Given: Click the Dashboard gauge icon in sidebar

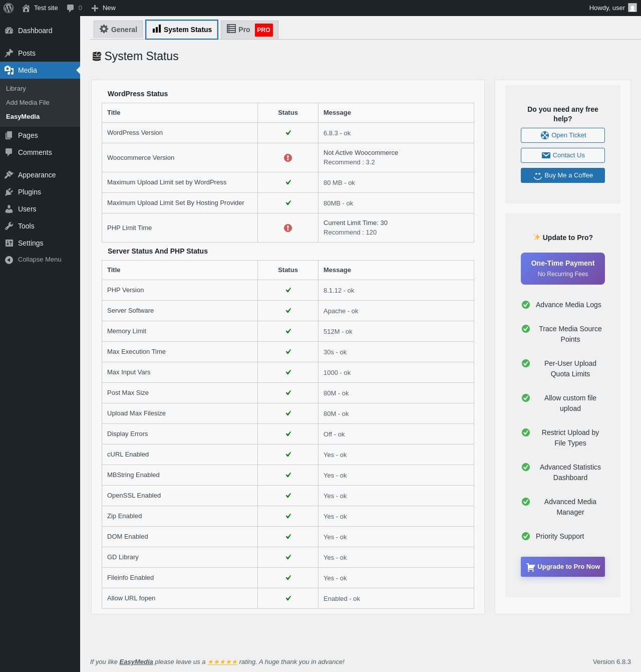Looking at the screenshot, I should tap(9, 31).
